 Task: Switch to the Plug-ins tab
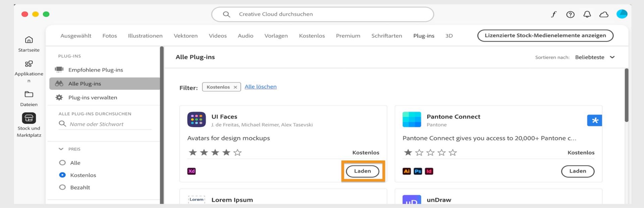[x=424, y=36]
